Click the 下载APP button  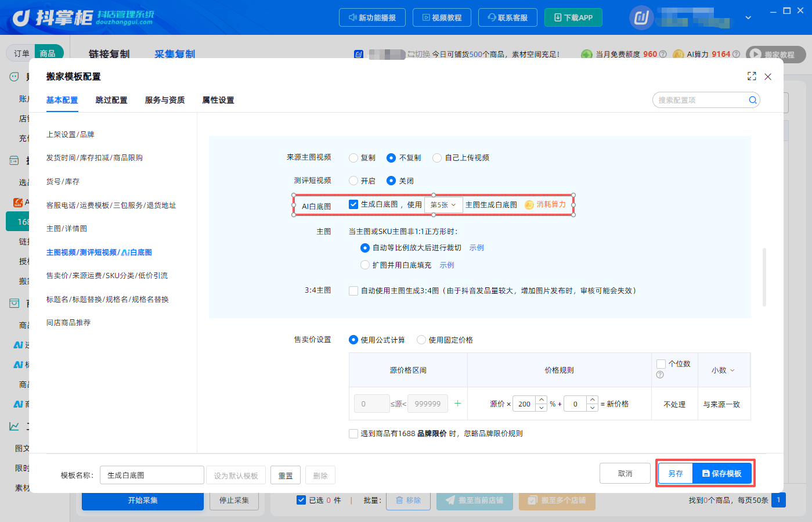[x=573, y=17]
